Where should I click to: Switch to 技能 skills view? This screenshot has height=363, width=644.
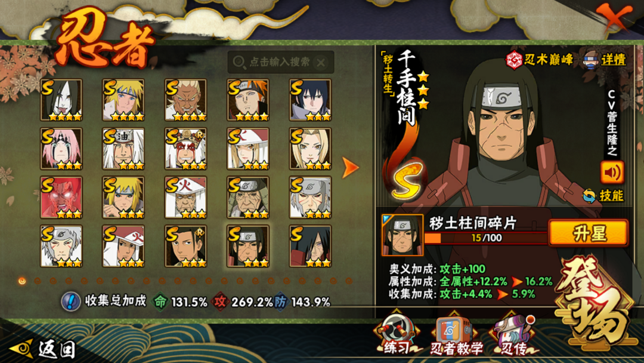[x=603, y=196]
